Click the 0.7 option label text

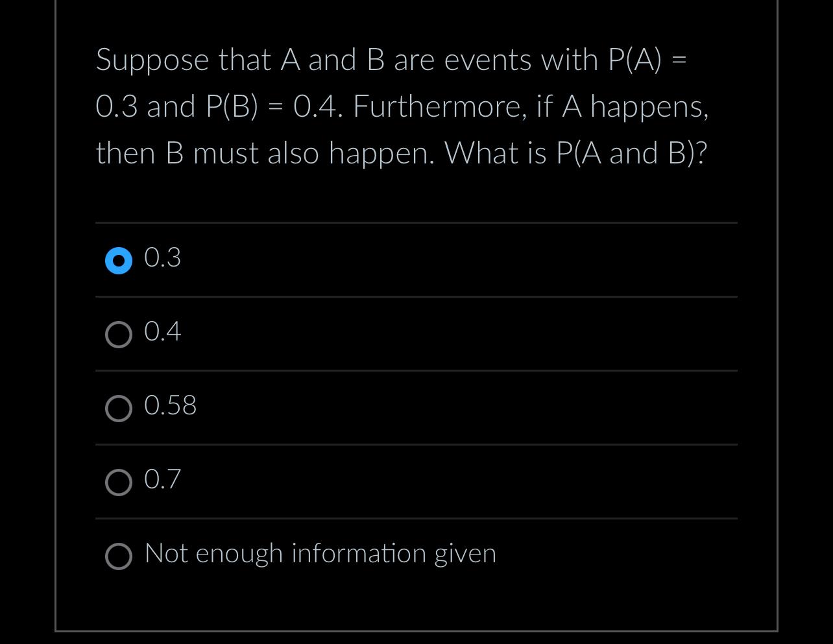[x=162, y=480]
